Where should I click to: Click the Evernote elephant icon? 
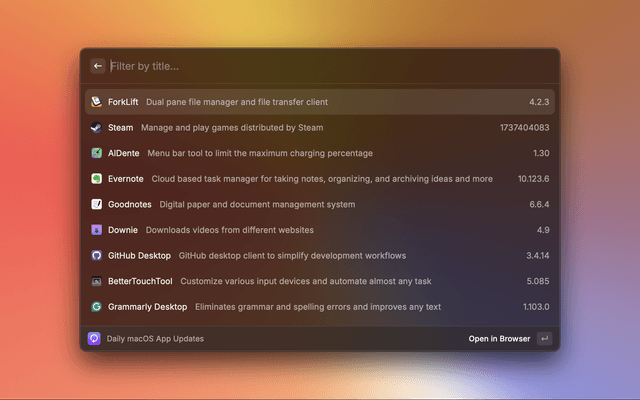pos(97,179)
